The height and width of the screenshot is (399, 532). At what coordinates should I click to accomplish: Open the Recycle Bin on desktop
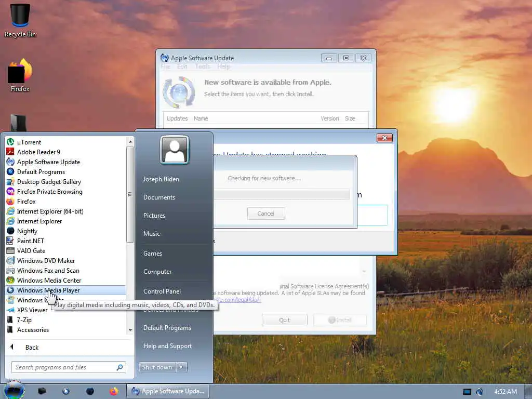pos(20,20)
